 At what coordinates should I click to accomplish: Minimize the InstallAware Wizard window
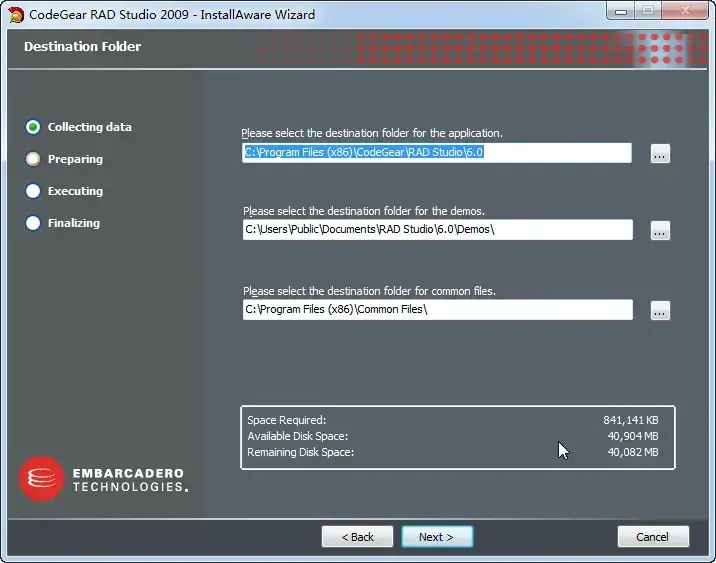(x=621, y=11)
